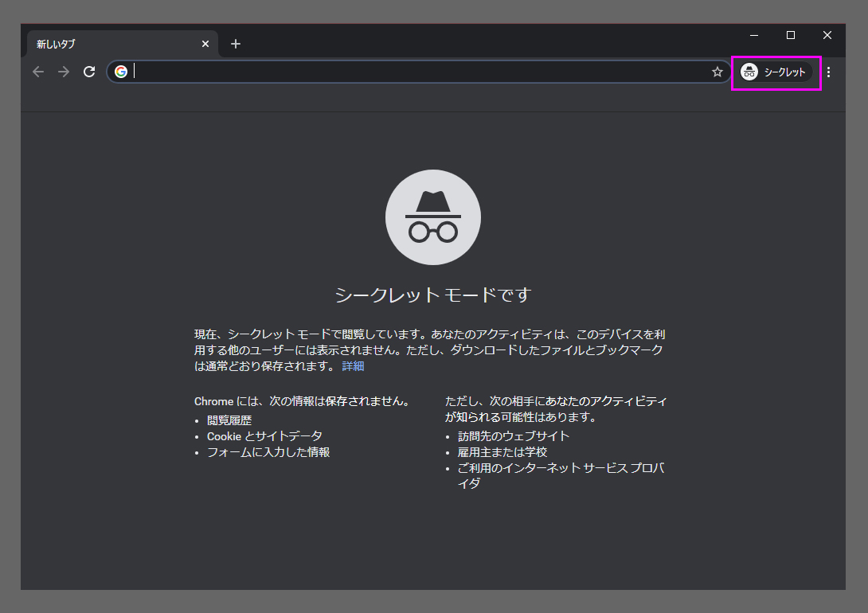
Task: Click the 訪問先のウェブサイト list item
Action: 513,436
